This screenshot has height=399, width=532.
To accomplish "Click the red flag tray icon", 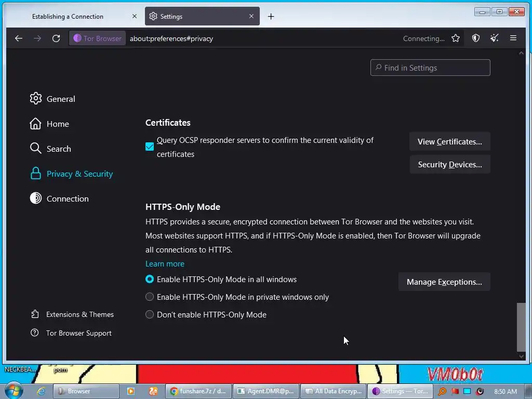I will (455, 391).
